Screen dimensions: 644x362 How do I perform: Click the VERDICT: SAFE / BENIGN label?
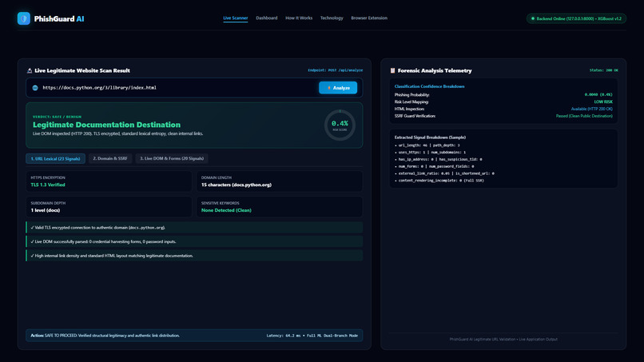[x=57, y=117]
